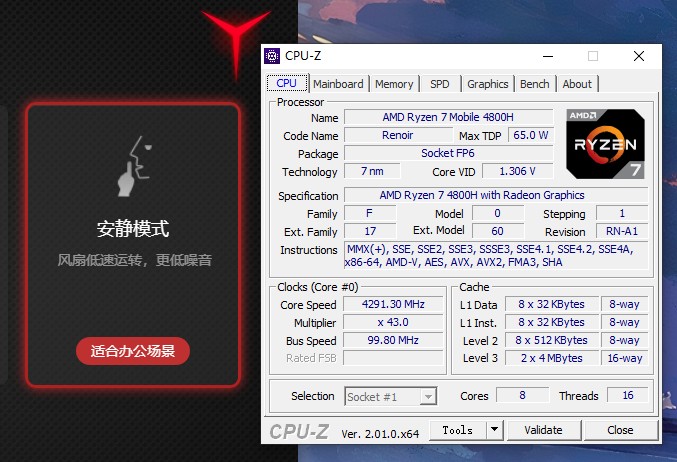The height and width of the screenshot is (462, 677).
Task: Click the Tools button
Action: point(457,430)
